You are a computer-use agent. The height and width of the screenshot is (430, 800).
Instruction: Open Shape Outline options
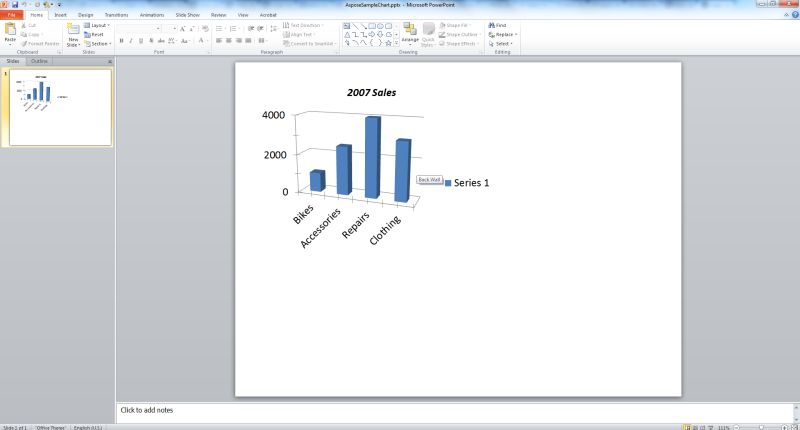459,34
